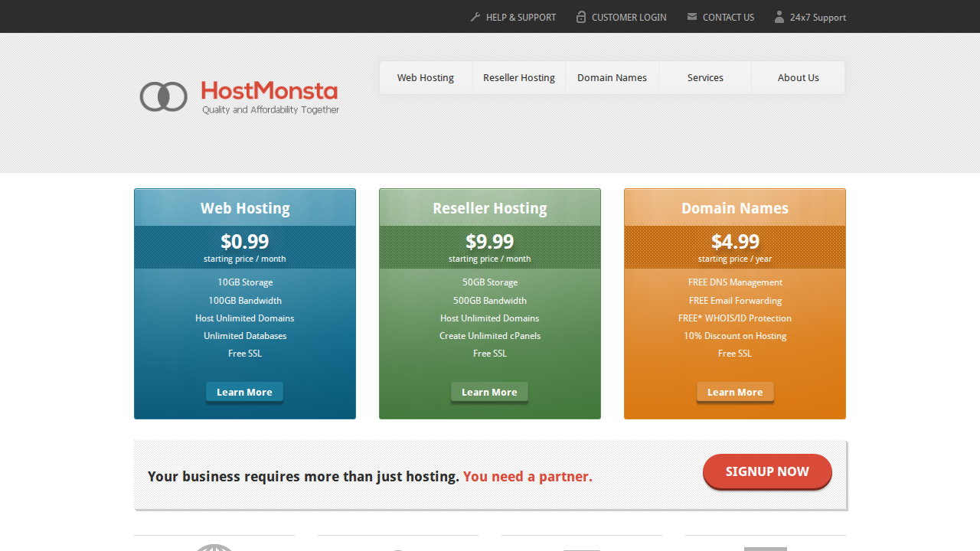Viewport: 980px width, 551px height.
Task: Click the 50GB Storage feature line
Action: pos(490,282)
